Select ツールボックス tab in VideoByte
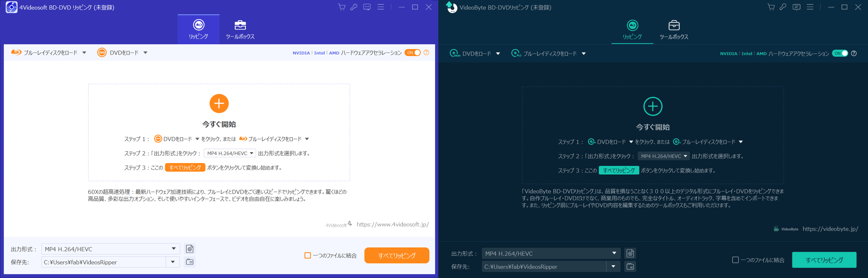 (674, 30)
